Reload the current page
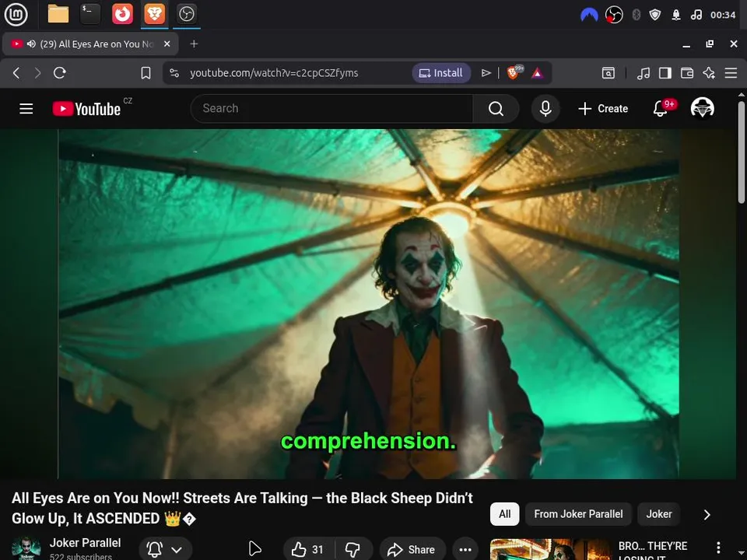The width and height of the screenshot is (747, 560). pos(60,73)
